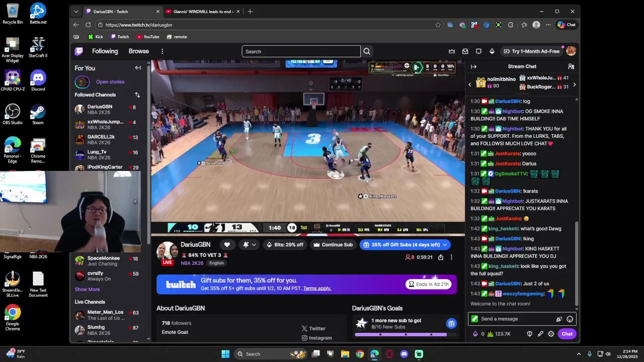The width and height of the screenshot is (644, 362).
Task: Open Terms apply link in banner
Action: [x=317, y=288]
